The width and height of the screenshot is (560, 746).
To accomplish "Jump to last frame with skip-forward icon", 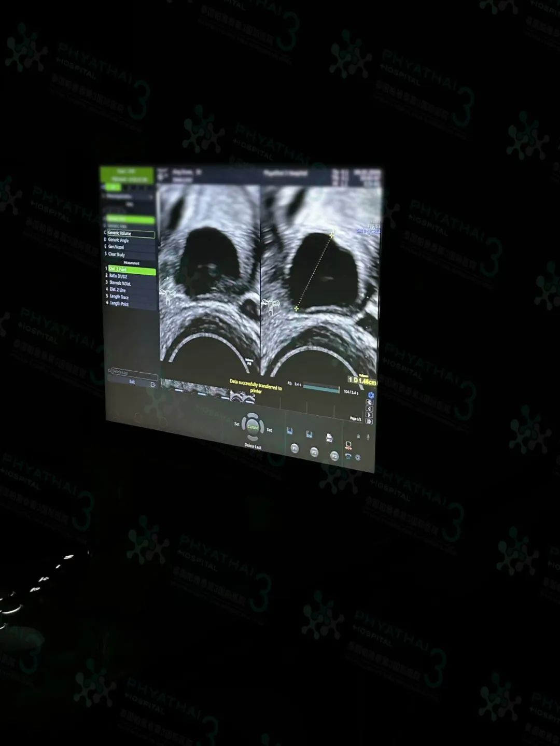I will [x=370, y=421].
